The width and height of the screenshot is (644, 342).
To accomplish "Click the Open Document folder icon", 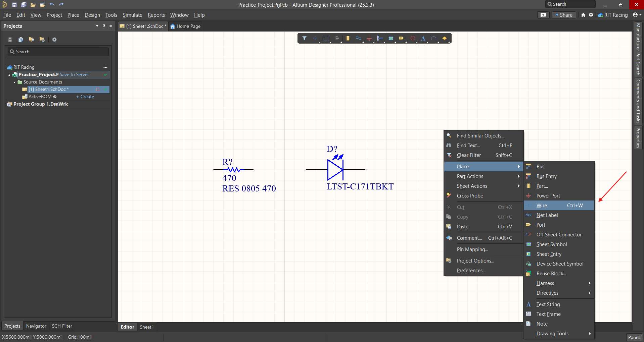I will [33, 5].
